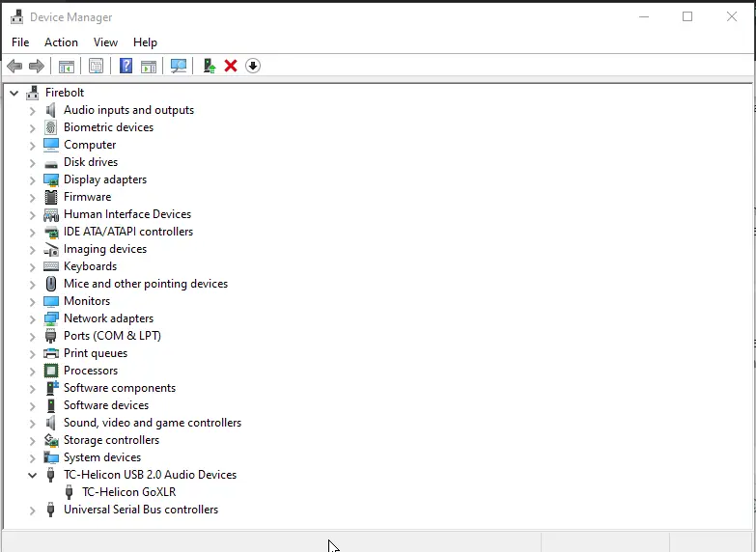This screenshot has height=552, width=756.
Task: Click the black down-arrow Disable device icon
Action: (253, 66)
